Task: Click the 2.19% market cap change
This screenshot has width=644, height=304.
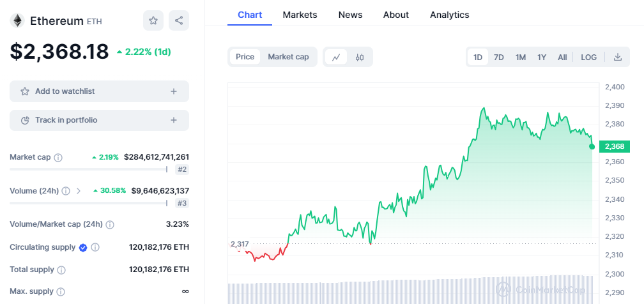Action: (105, 157)
